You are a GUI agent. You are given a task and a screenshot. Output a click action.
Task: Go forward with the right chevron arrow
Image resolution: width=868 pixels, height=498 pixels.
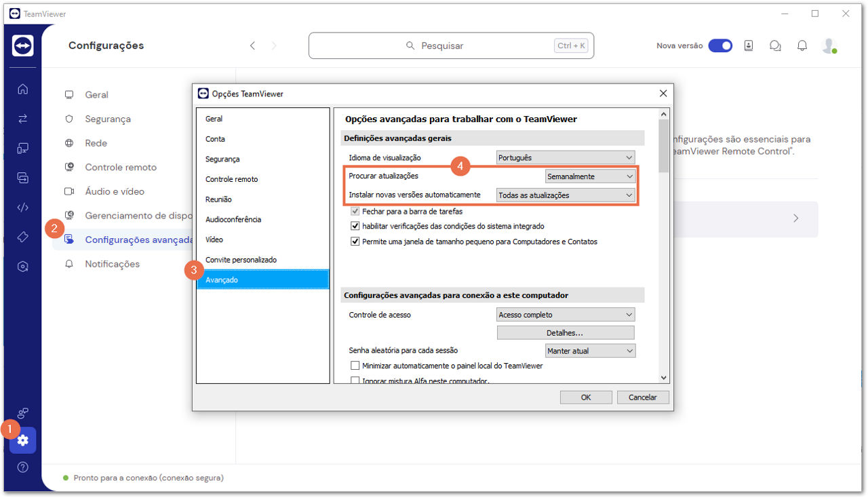point(274,45)
